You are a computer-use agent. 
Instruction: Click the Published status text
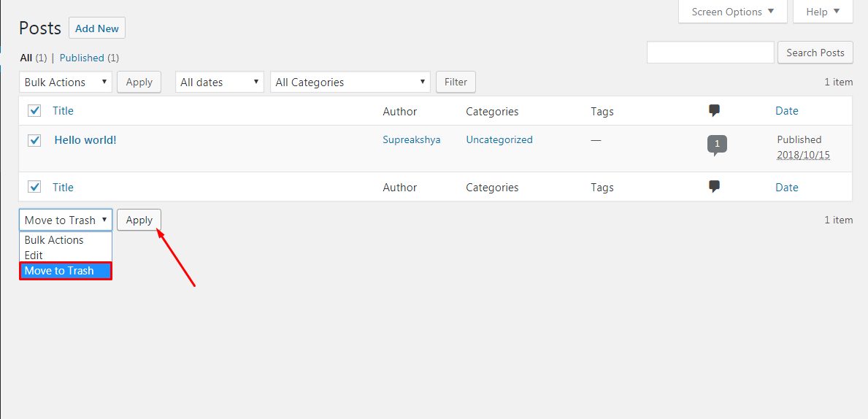pos(799,139)
